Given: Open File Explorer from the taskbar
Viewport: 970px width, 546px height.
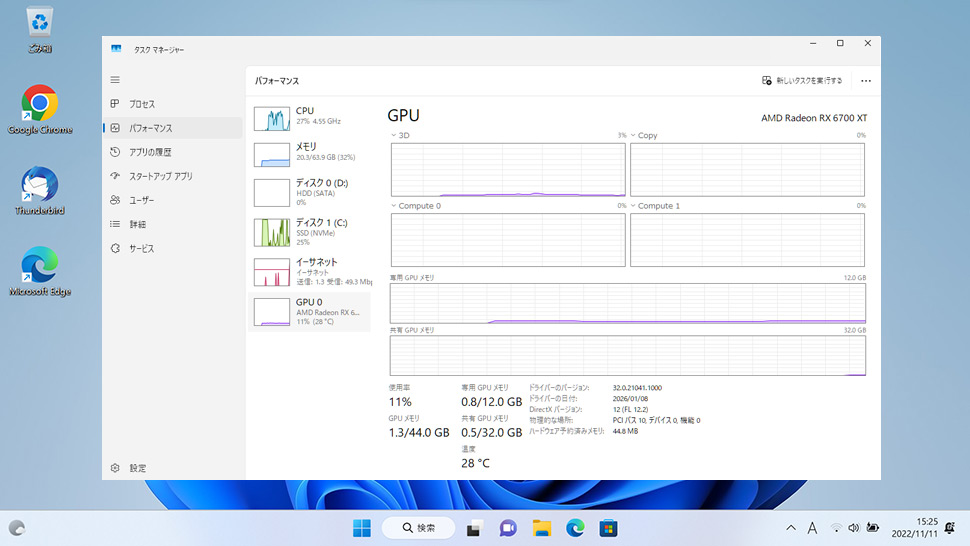Looking at the screenshot, I should (542, 528).
